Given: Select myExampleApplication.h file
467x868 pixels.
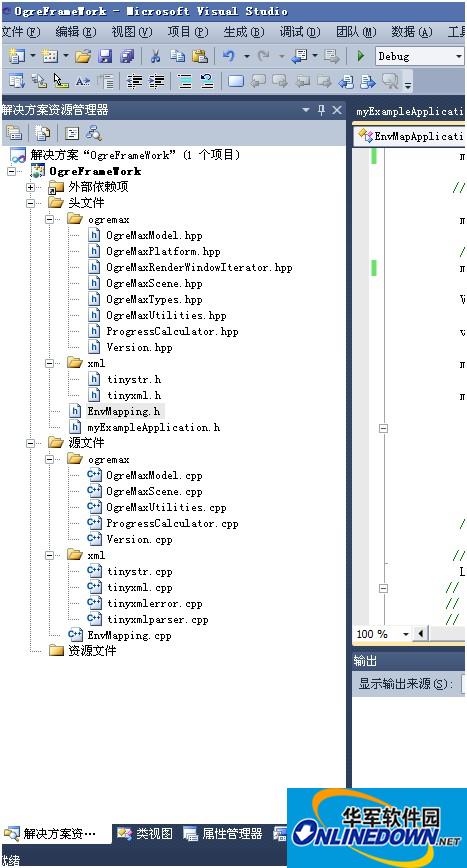Looking at the screenshot, I should tap(153, 427).
